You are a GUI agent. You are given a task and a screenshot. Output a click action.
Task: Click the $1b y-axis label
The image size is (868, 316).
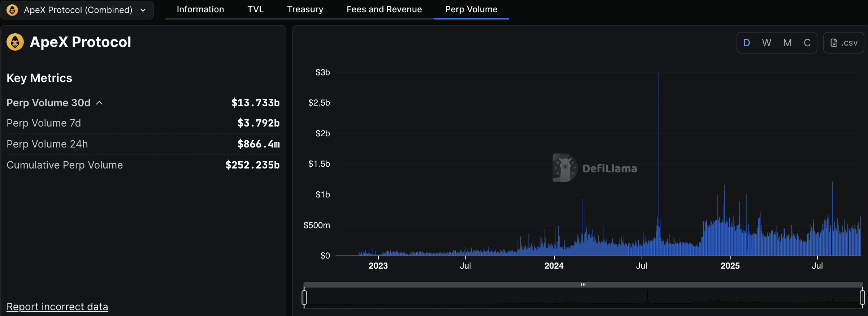322,195
